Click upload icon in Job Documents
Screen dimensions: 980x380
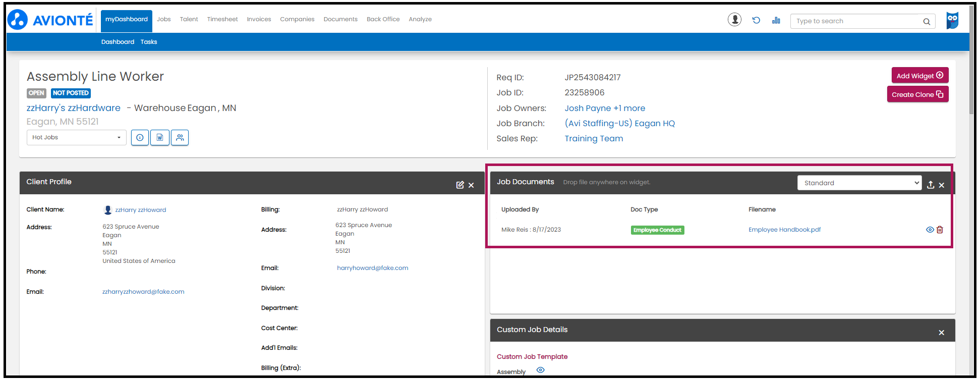[x=931, y=185]
